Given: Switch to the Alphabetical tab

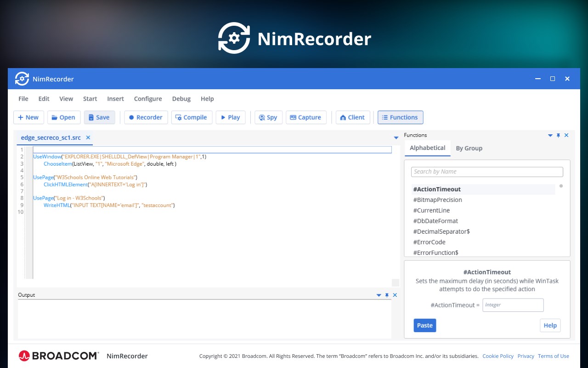Looking at the screenshot, I should pyautogui.click(x=427, y=148).
